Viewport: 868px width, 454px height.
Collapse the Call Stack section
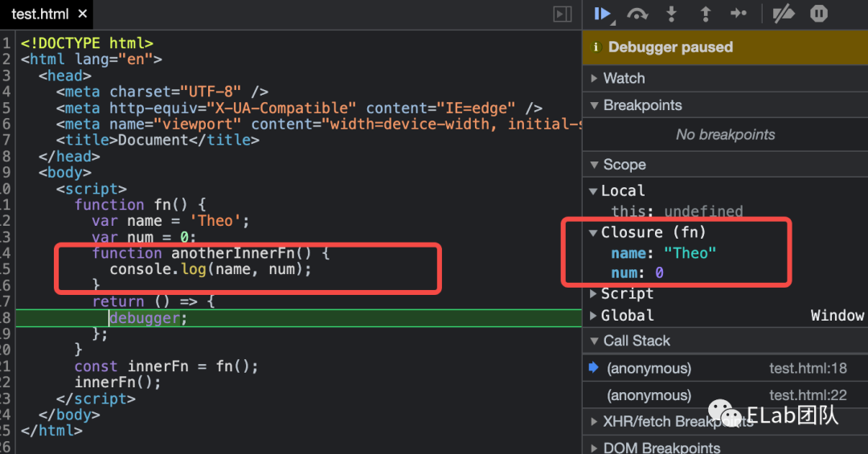[x=725, y=341]
